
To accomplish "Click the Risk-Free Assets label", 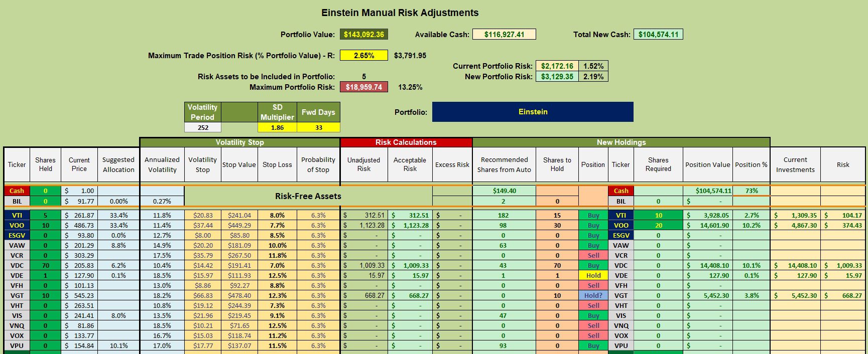I will point(308,196).
